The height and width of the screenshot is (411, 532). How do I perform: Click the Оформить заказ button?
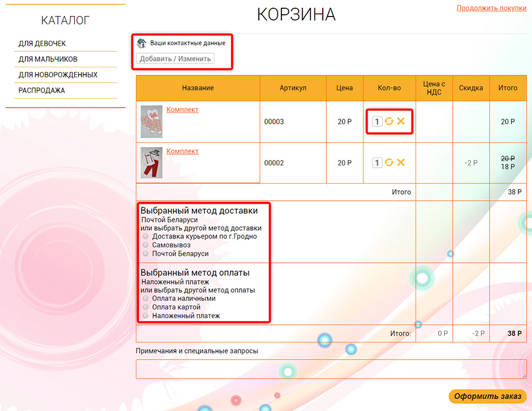pos(488,396)
